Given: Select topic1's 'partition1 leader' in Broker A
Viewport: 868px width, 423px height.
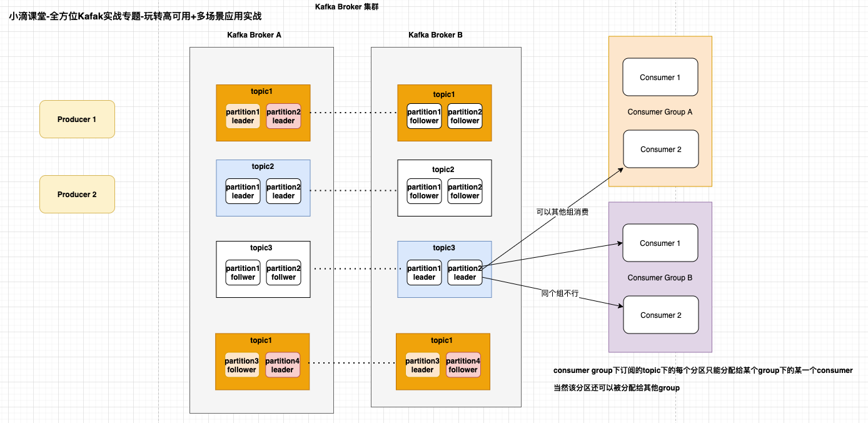Looking at the screenshot, I should pyautogui.click(x=243, y=116).
